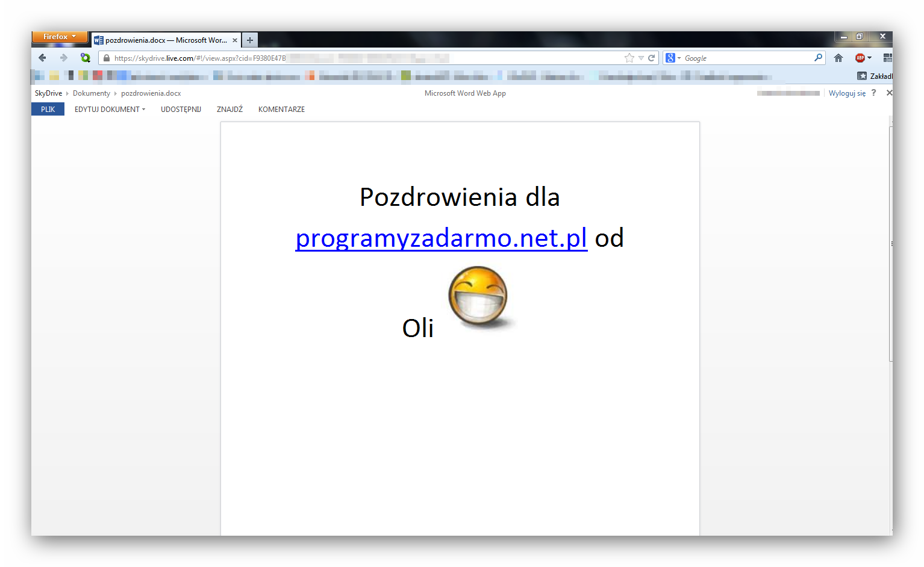Go forward to next page

point(63,58)
